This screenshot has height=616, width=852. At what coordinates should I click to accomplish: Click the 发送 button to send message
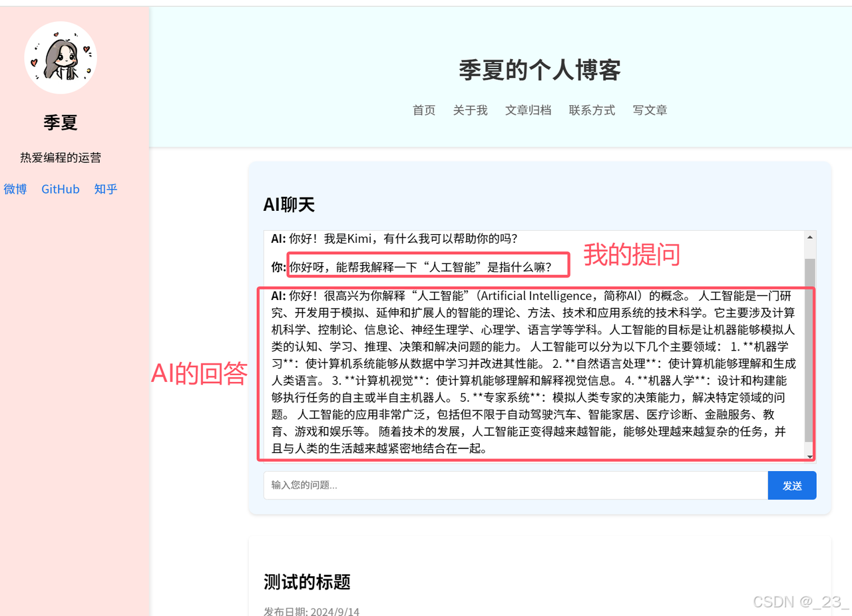coord(792,485)
